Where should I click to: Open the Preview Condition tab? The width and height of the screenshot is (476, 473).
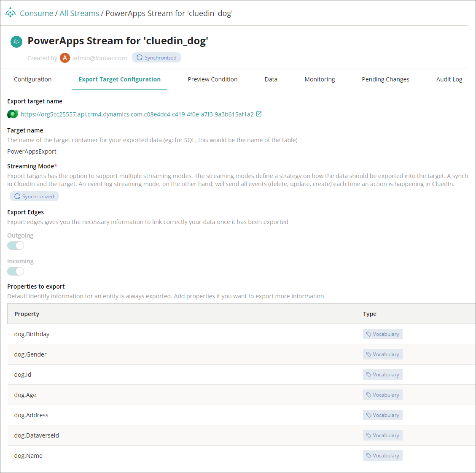(x=212, y=79)
